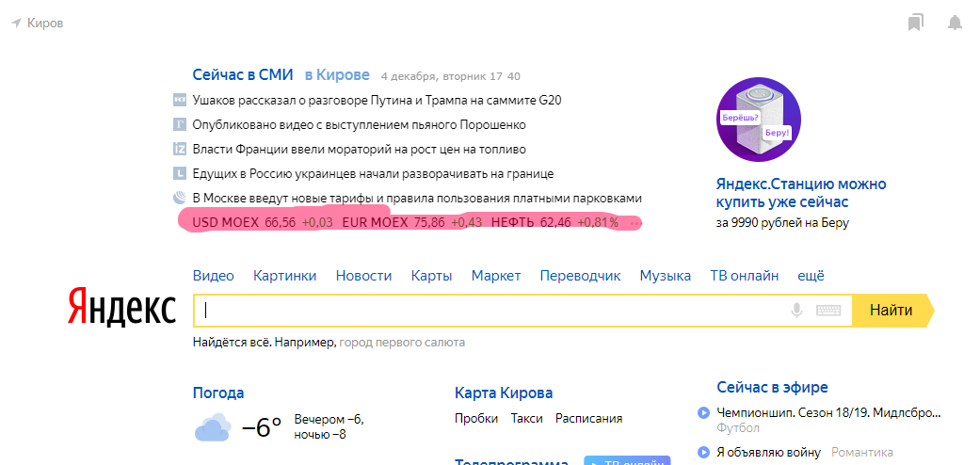This screenshot has width=980, height=465.
Task: Open headline about пьяного Порошенко video
Action: [x=360, y=124]
